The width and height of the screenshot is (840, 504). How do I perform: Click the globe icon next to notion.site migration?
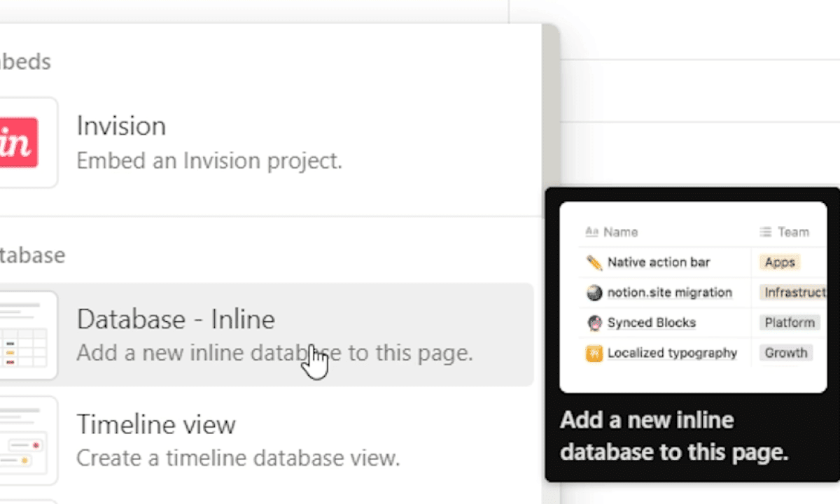click(594, 293)
